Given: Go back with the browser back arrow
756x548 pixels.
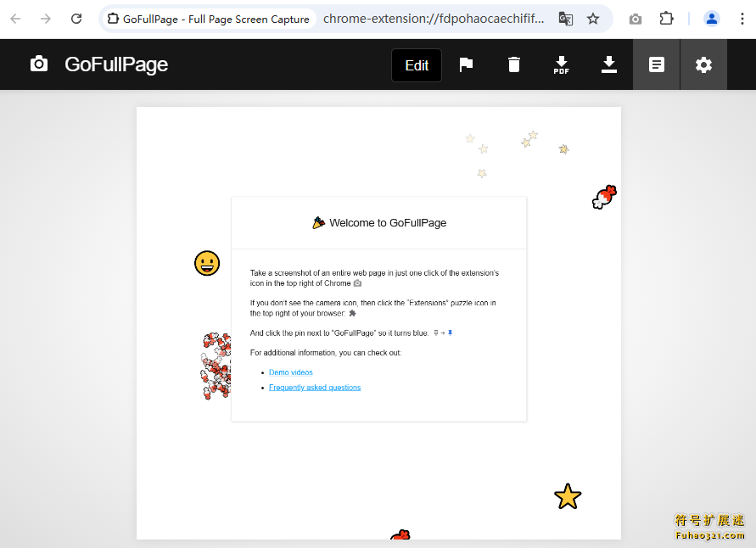Looking at the screenshot, I should (15, 19).
